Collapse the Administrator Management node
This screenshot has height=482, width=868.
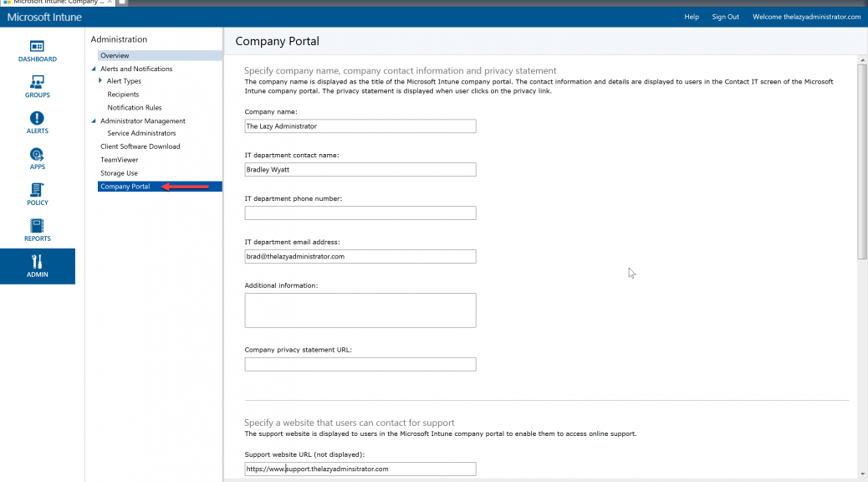[x=94, y=120]
